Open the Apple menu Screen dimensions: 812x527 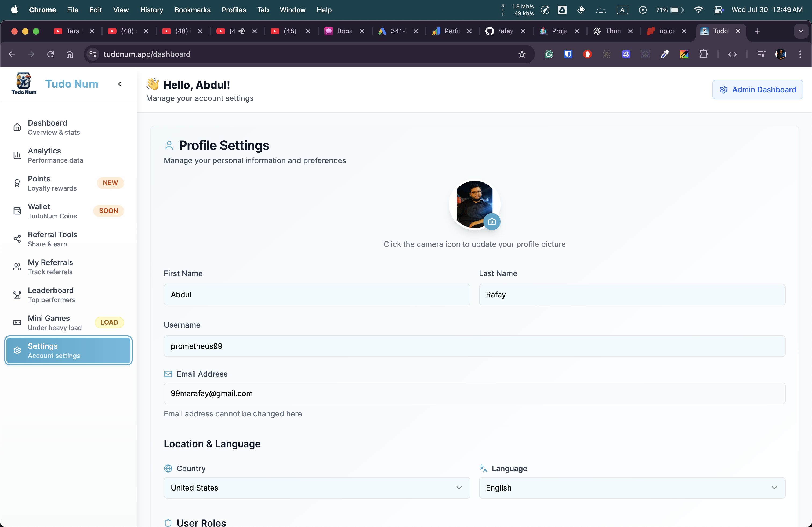click(14, 10)
